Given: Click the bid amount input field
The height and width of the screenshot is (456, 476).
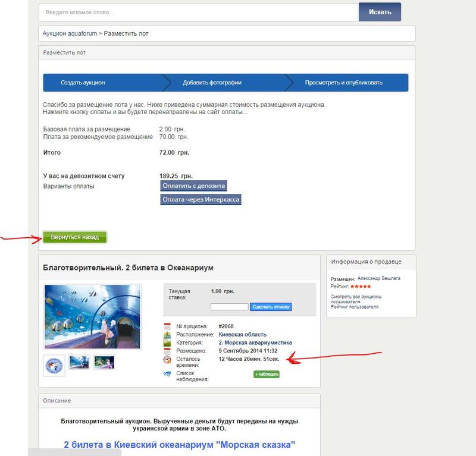Looking at the screenshot, I should click(x=229, y=307).
